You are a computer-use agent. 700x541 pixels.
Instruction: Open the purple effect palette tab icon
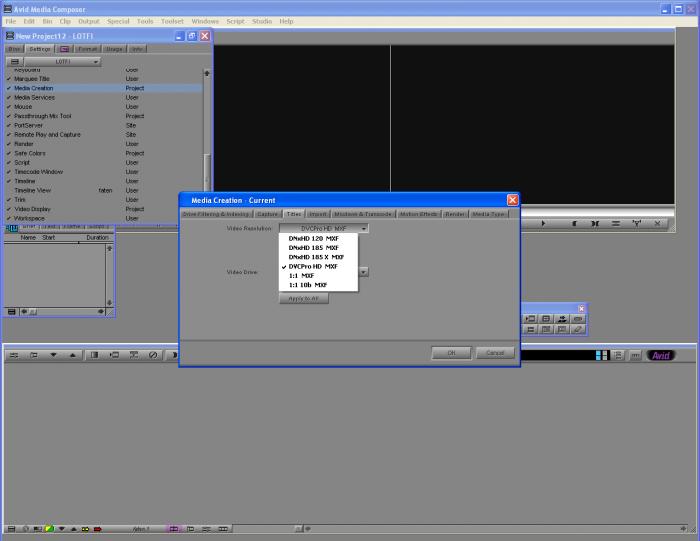coord(64,49)
